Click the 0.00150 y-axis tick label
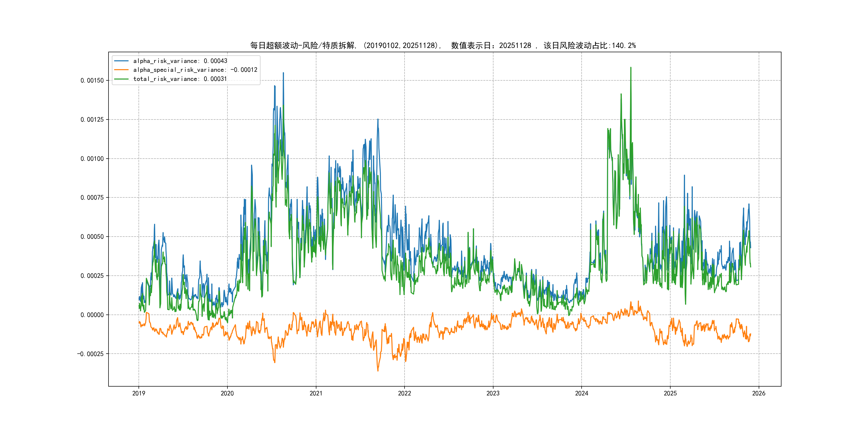This screenshot has height=434, width=868. tap(92, 81)
